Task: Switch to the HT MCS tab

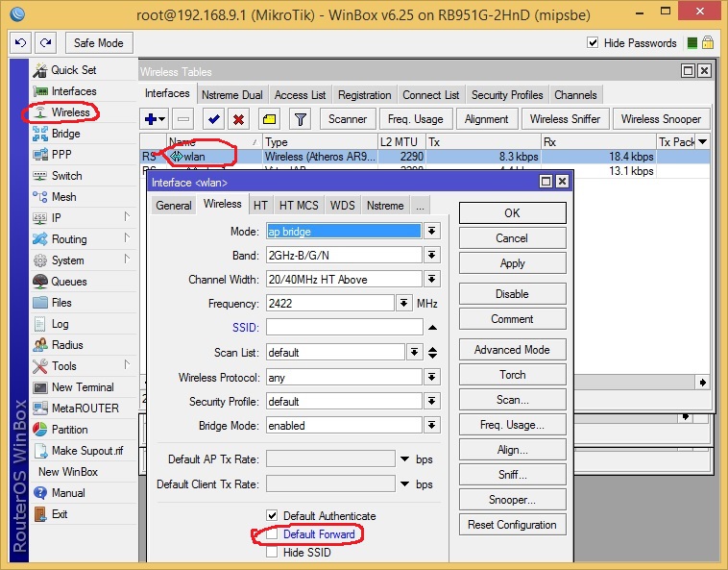Action: tap(299, 206)
